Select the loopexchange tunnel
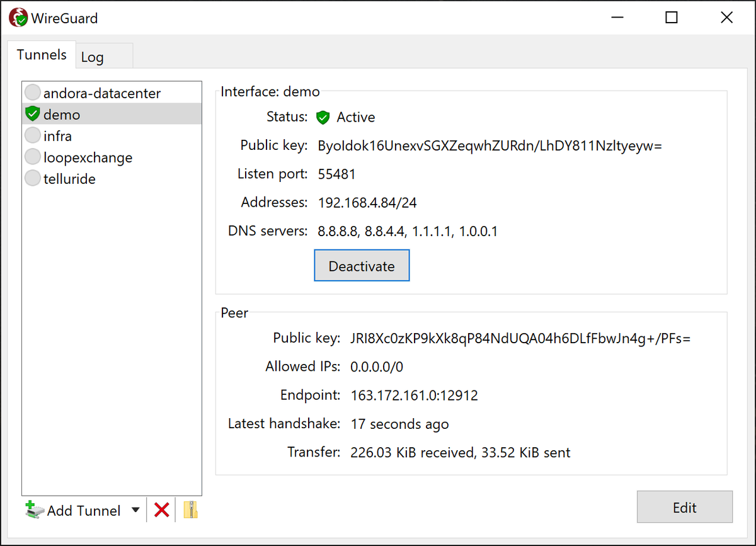The image size is (756, 546). tap(112, 157)
